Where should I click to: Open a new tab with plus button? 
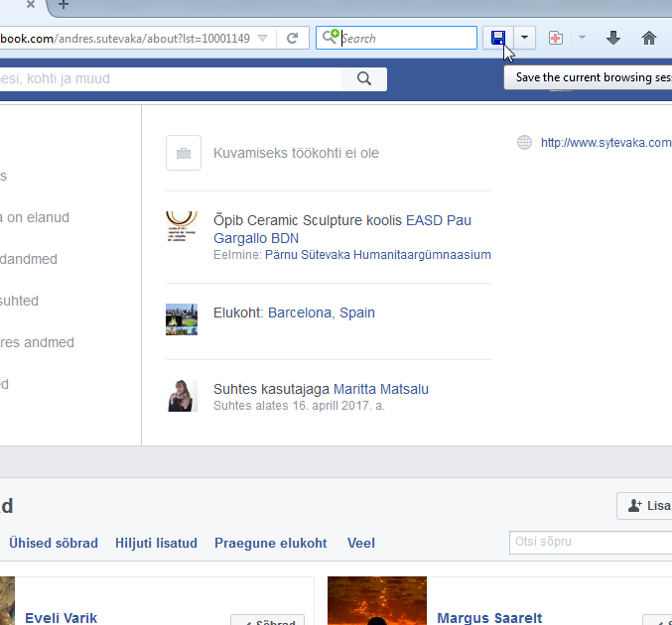pos(63,5)
